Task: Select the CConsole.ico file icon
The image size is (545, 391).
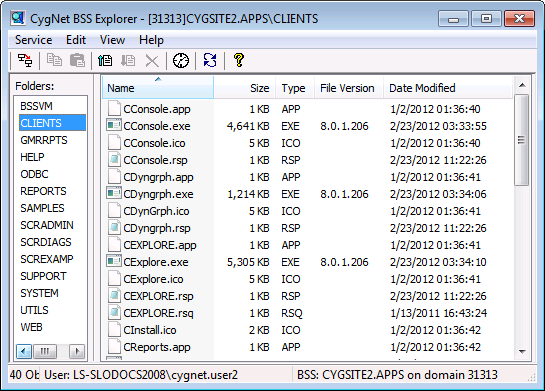Action: pos(114,143)
